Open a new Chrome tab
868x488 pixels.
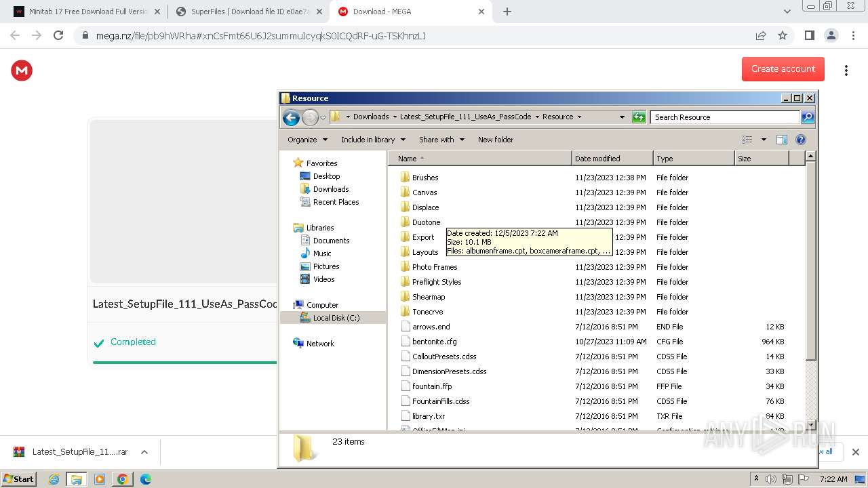(x=507, y=12)
